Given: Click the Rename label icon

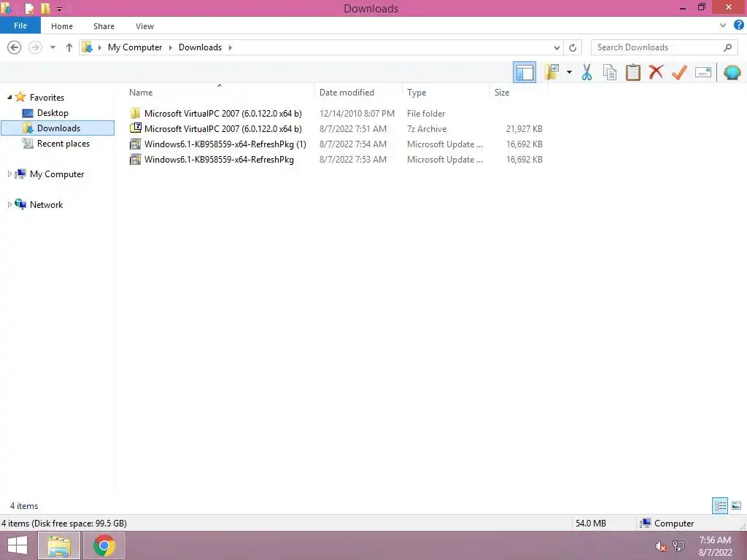Looking at the screenshot, I should [703, 72].
